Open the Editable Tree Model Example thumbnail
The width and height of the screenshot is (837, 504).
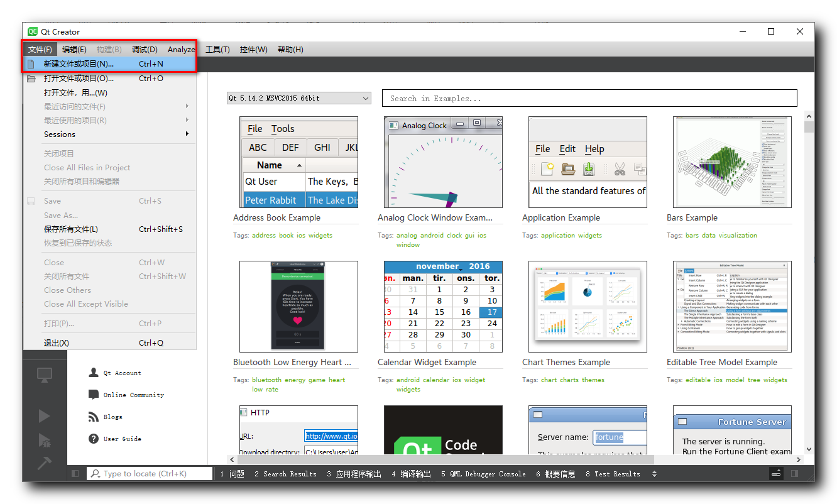[x=732, y=306]
